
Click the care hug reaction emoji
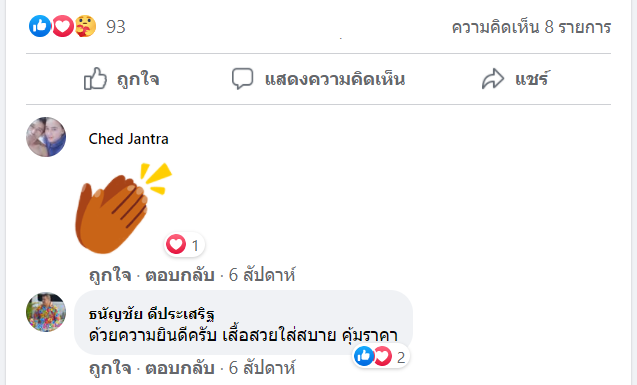pyautogui.click(x=85, y=26)
